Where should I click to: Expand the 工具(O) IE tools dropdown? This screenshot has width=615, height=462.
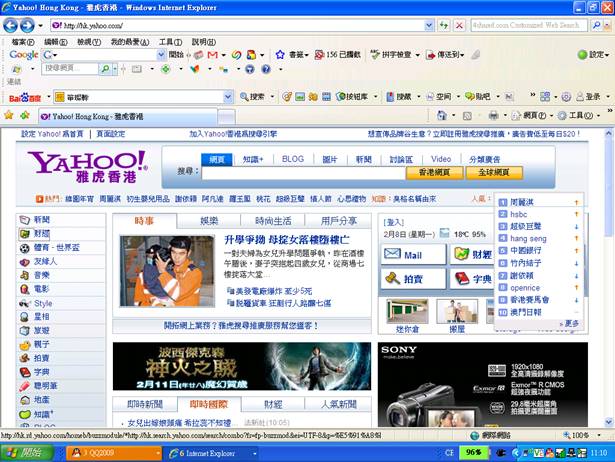click(598, 116)
